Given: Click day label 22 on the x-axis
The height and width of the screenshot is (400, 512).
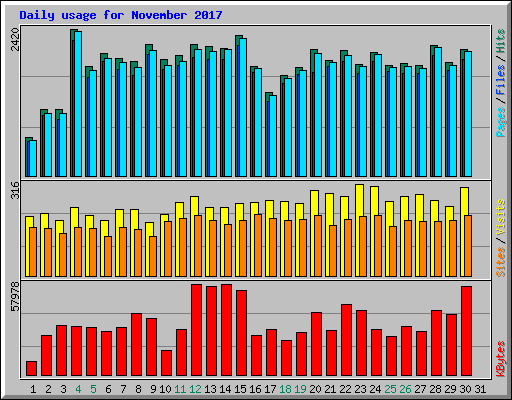Looking at the screenshot, I should [x=345, y=389].
